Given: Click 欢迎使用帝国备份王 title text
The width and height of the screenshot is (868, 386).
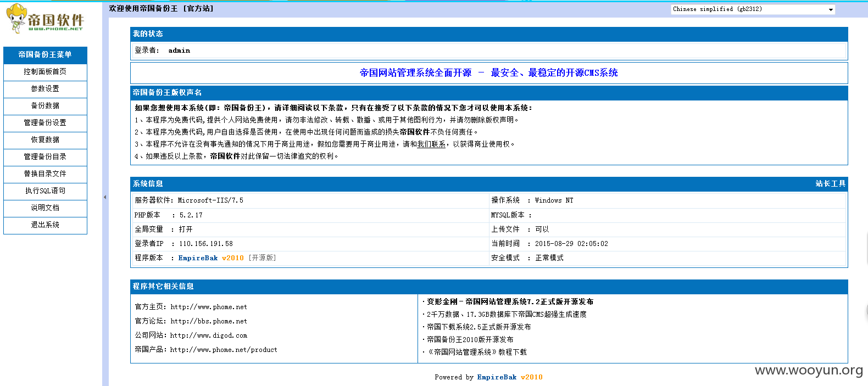Looking at the screenshot, I should 143,9.
